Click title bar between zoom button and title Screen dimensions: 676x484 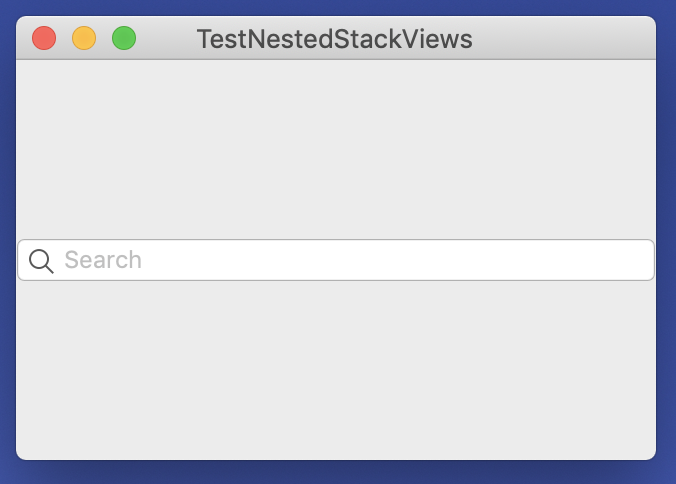point(166,38)
